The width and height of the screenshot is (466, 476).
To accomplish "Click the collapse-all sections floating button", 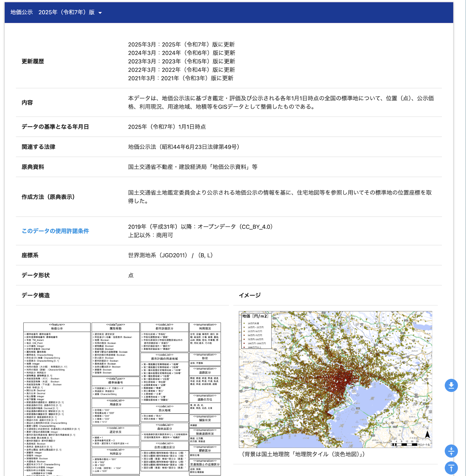I will coord(451,451).
